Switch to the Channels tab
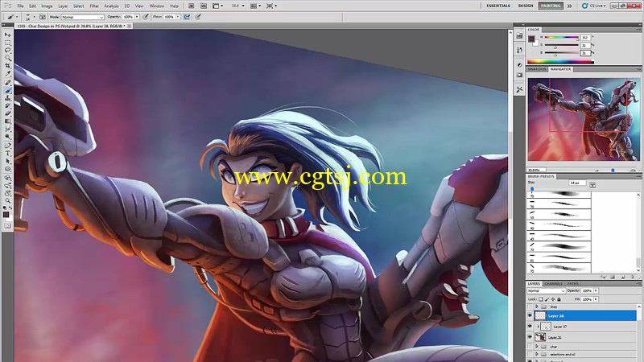The width and height of the screenshot is (644, 362). point(553,284)
